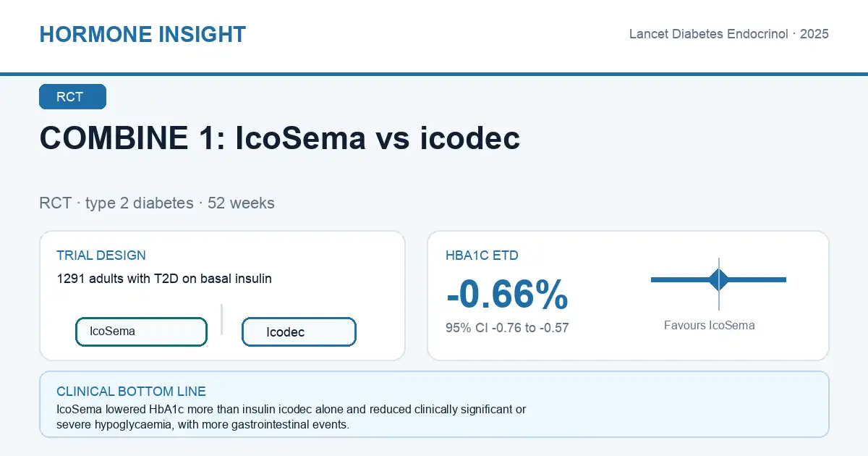Click the -0.66% effect value
The height and width of the screenshot is (456, 868).
pyautogui.click(x=507, y=294)
